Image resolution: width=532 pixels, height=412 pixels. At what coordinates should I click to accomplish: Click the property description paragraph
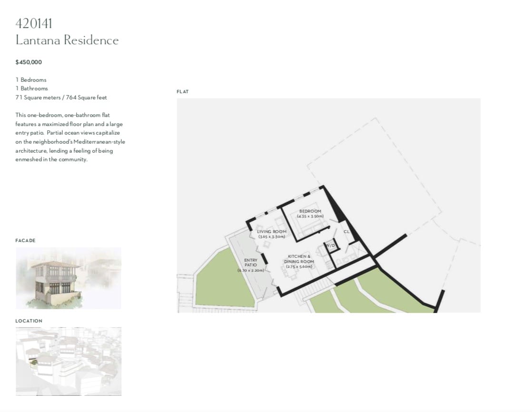(x=70, y=137)
